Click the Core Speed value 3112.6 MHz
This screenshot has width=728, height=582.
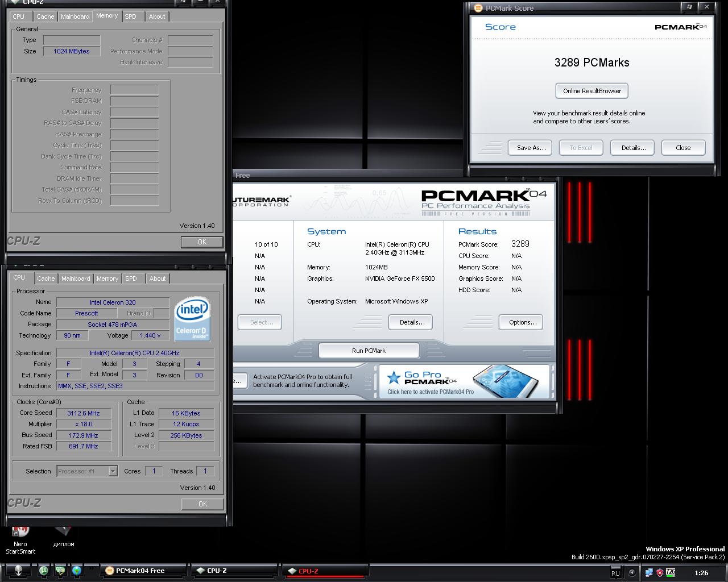83,413
